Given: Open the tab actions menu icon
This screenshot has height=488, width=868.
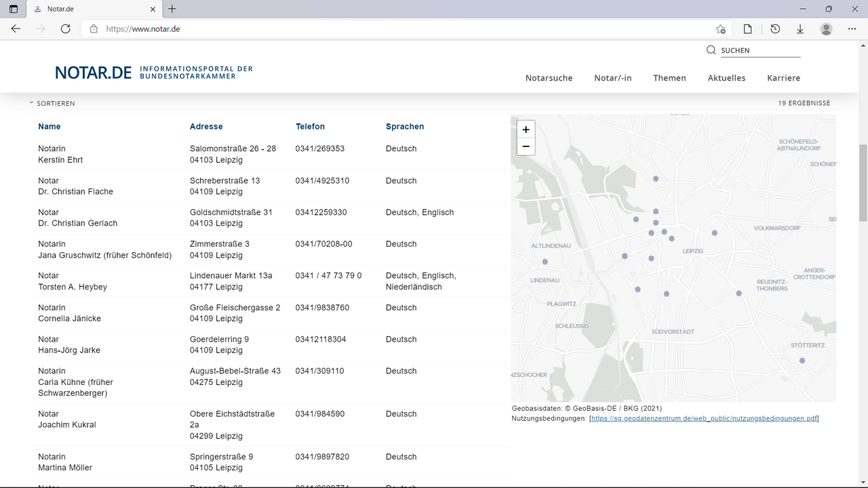Looking at the screenshot, I should pyautogui.click(x=14, y=9).
